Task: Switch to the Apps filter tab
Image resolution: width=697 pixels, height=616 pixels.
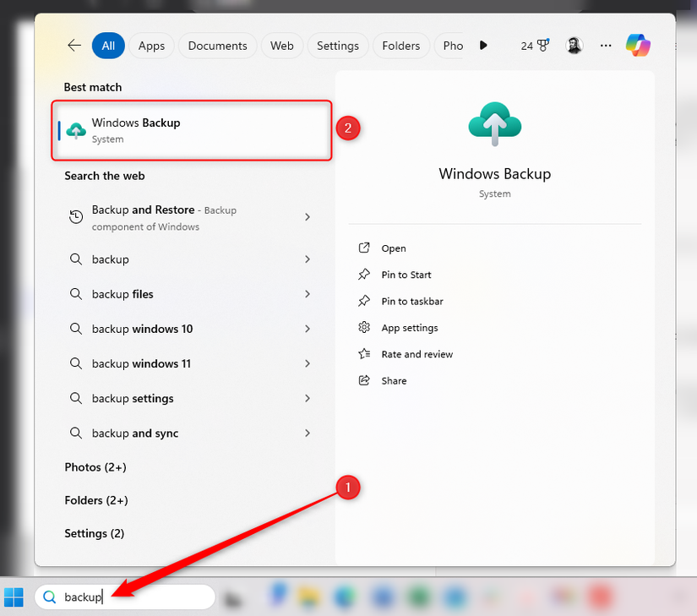Action: coord(151,46)
